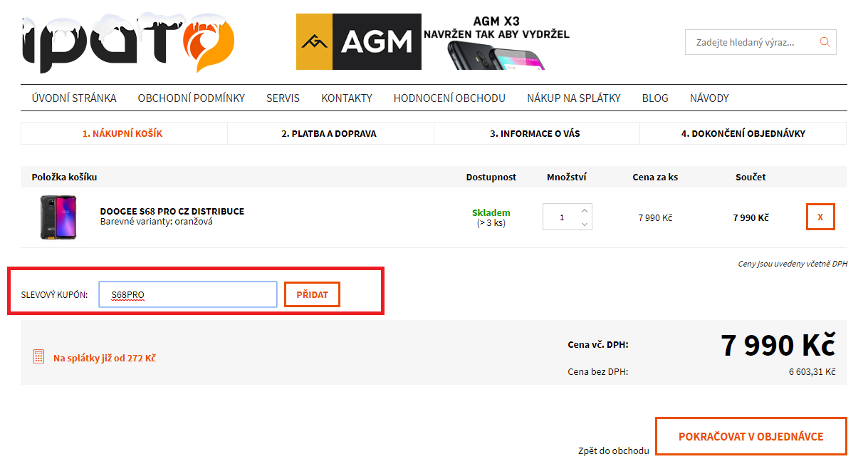
Task: Open Úvodní stránka menu item
Action: coord(74,98)
